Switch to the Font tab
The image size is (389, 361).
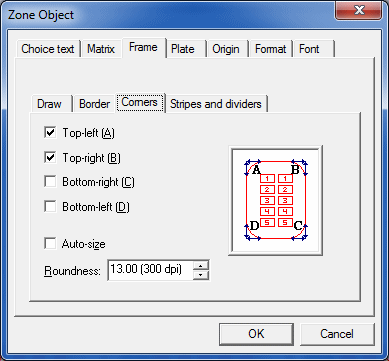point(314,49)
